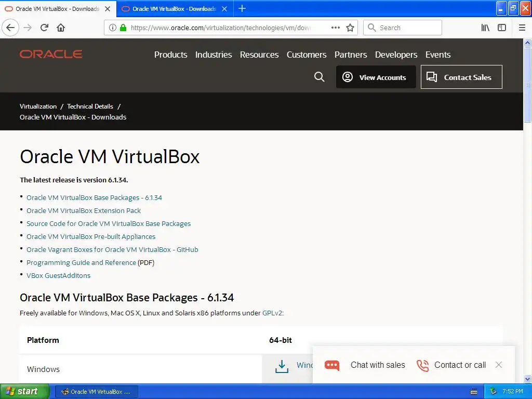Open the GPLv2 license link
The image size is (532, 399).
[272, 313]
